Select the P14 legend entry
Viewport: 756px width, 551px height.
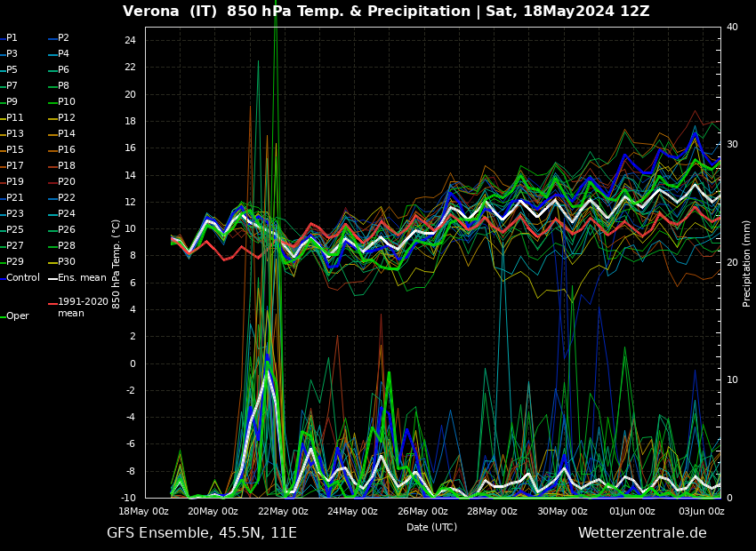pos(61,133)
